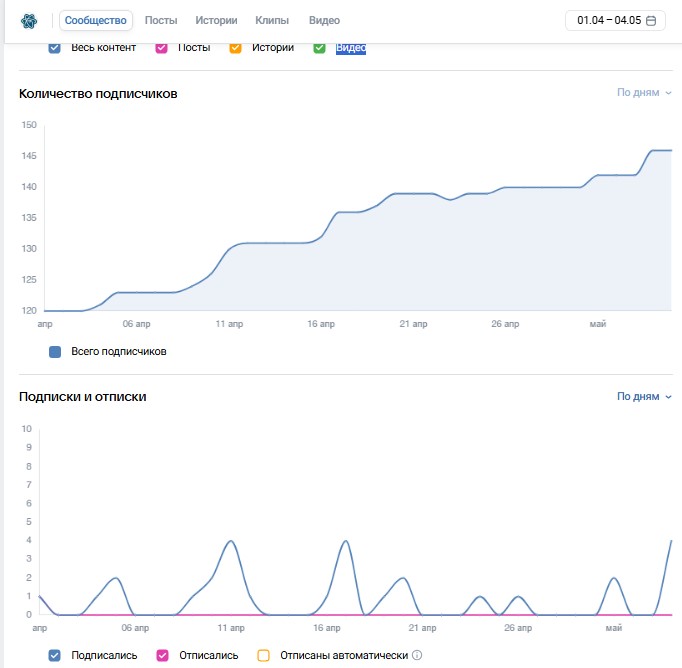Click the info icon near Отписаны автоматически

pyautogui.click(x=417, y=655)
